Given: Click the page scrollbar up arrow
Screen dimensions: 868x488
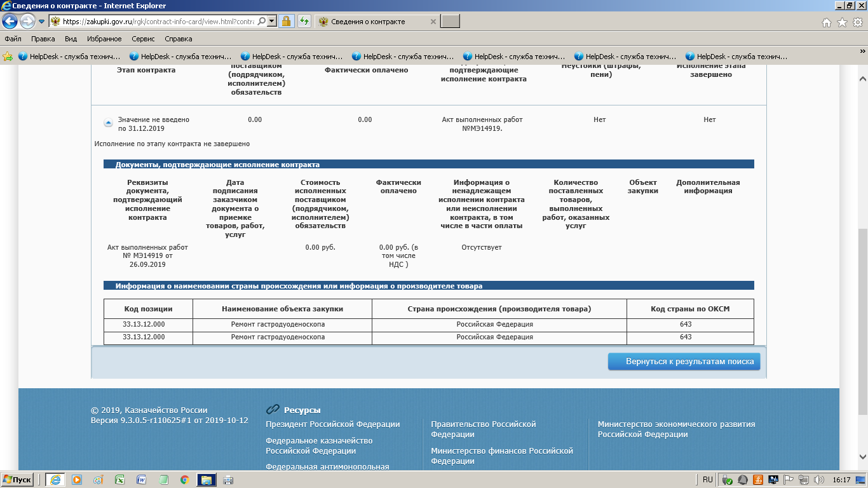Looking at the screenshot, I should pos(863,79).
